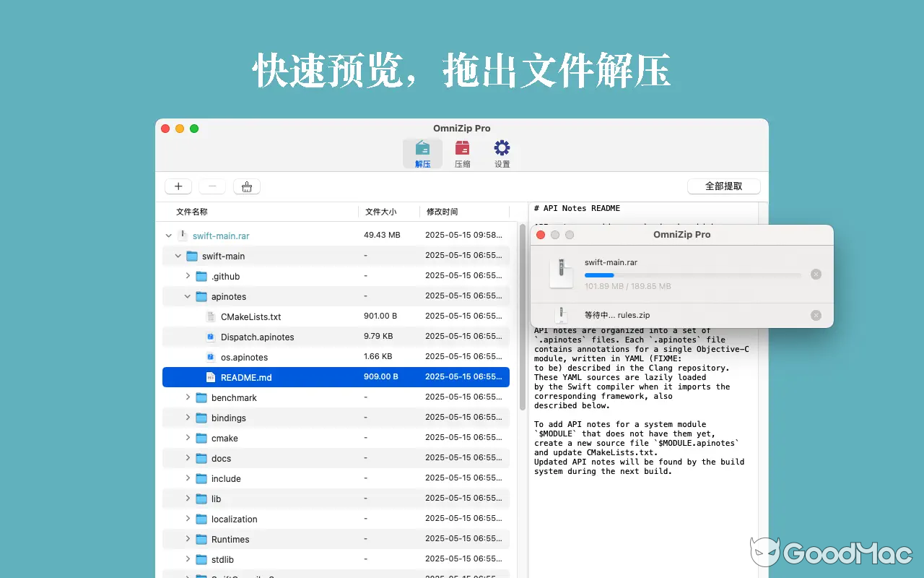Cancel swift-main.rar extraction with its x icon
This screenshot has height=578, width=924.
coord(816,274)
